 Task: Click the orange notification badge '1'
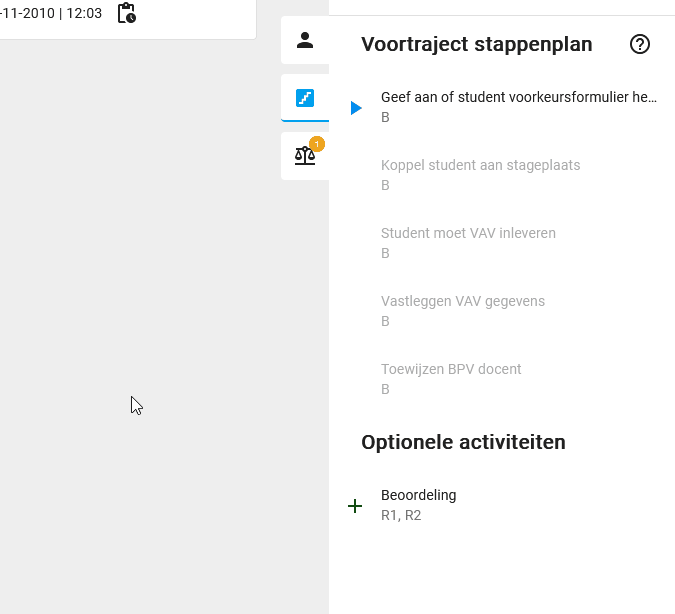pos(317,144)
